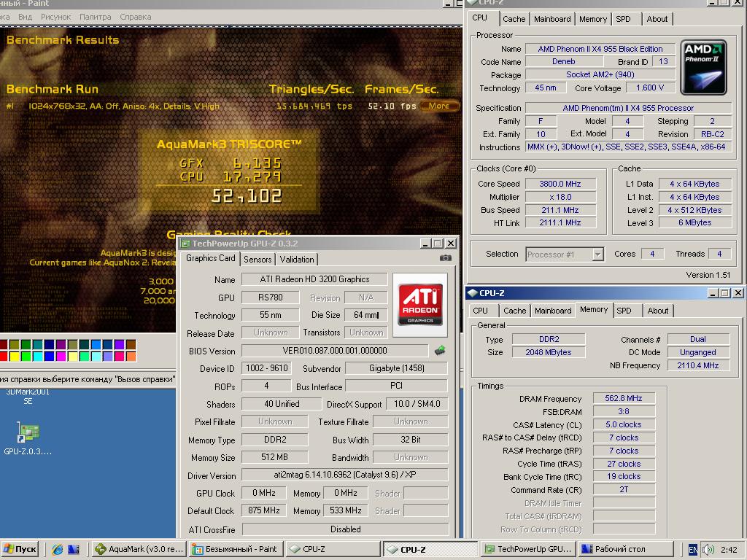The height and width of the screenshot is (560, 747).
Task: Open Mainboard tab in the lower CPU-Z window
Action: (x=553, y=311)
